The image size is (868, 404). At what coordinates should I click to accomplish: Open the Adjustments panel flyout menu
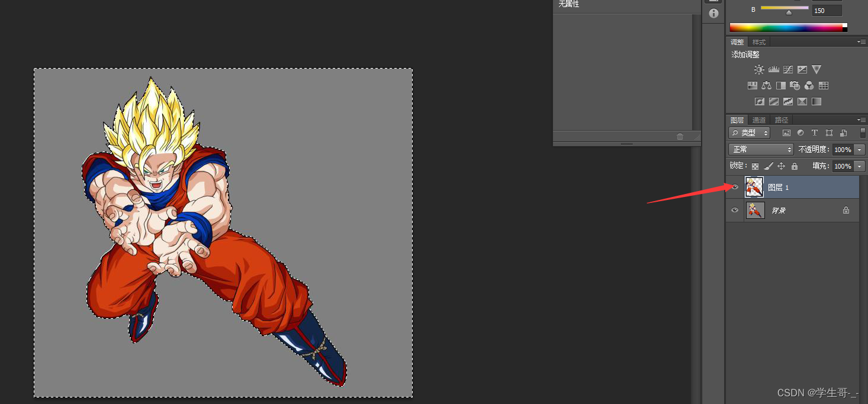pos(861,42)
